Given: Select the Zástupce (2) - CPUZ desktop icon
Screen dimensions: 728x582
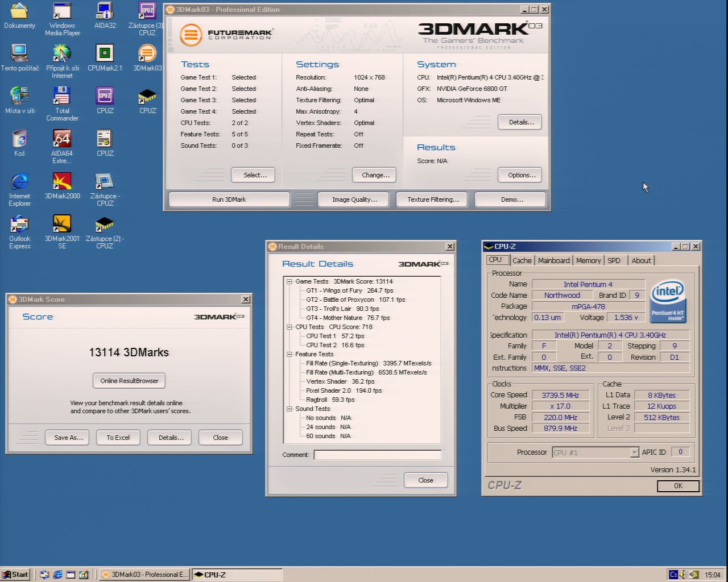Looking at the screenshot, I should (x=105, y=232).
